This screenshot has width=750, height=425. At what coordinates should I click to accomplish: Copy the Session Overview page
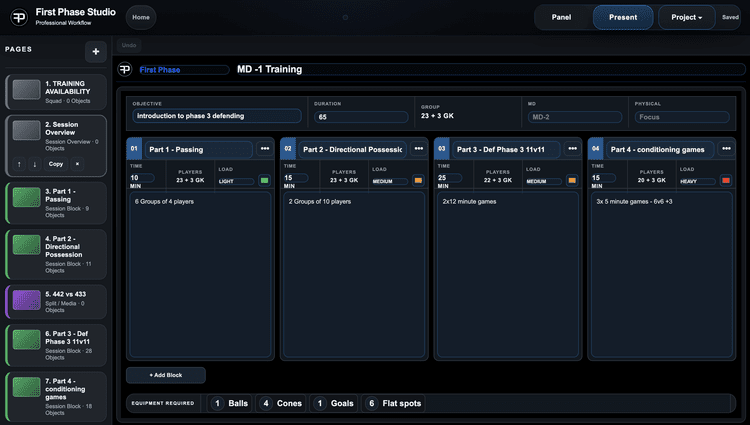point(55,164)
